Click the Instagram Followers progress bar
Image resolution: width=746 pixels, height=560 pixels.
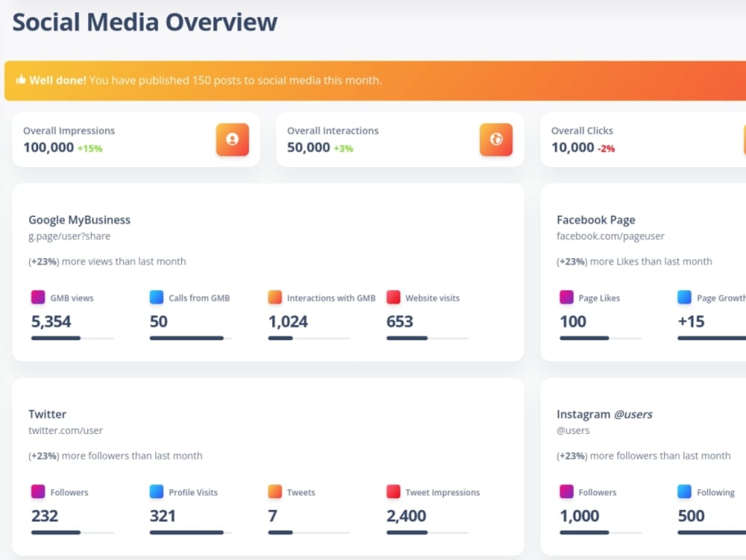click(x=601, y=533)
